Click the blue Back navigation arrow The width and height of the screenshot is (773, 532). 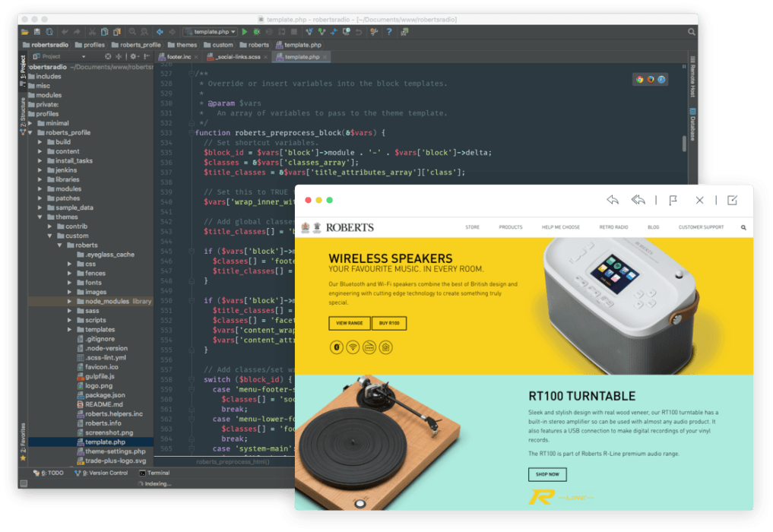click(160, 32)
